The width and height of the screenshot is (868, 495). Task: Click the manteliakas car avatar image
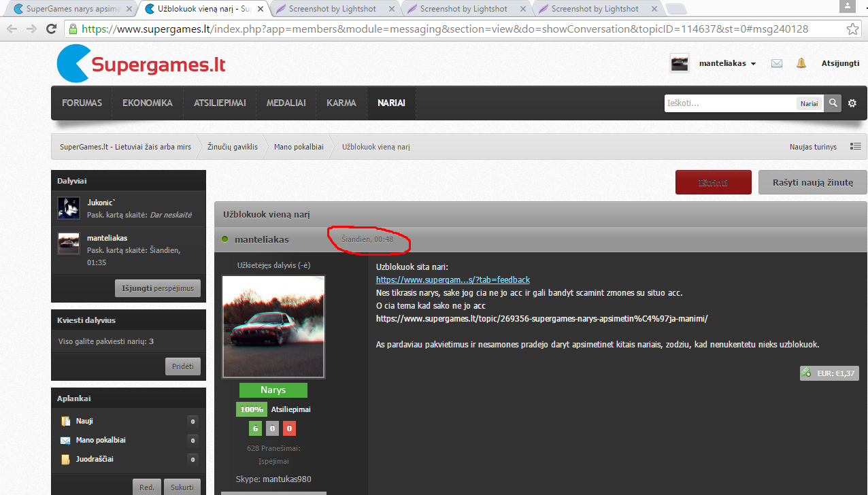(x=273, y=326)
